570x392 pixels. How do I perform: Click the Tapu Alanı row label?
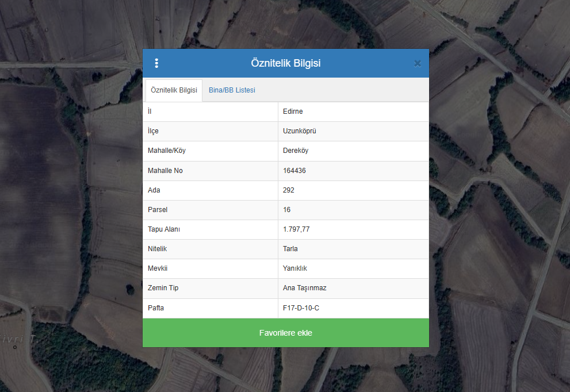(x=164, y=229)
